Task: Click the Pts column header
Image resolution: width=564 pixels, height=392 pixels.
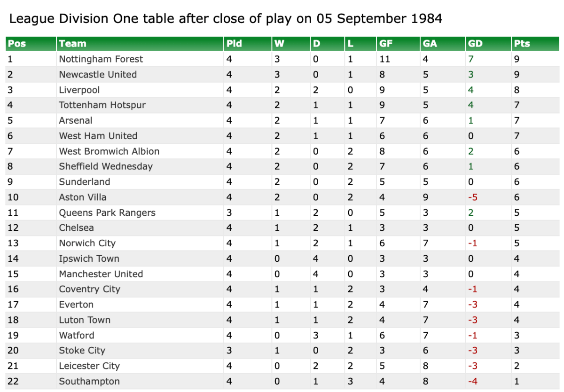Action: 522,44
